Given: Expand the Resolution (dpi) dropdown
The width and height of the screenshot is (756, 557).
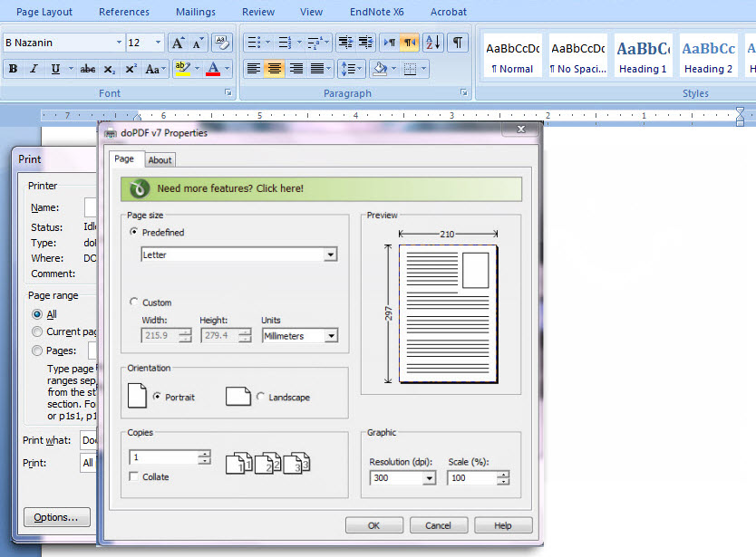Looking at the screenshot, I should [429, 478].
